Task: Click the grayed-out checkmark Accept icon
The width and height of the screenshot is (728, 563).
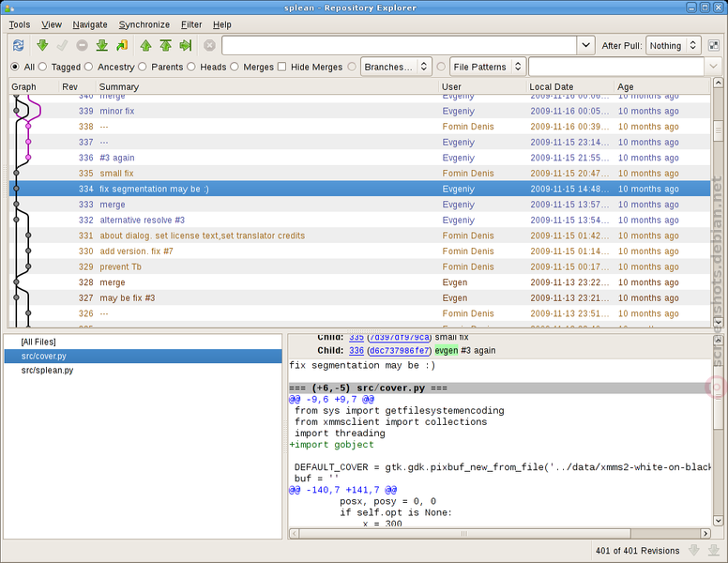Action: coord(62,45)
